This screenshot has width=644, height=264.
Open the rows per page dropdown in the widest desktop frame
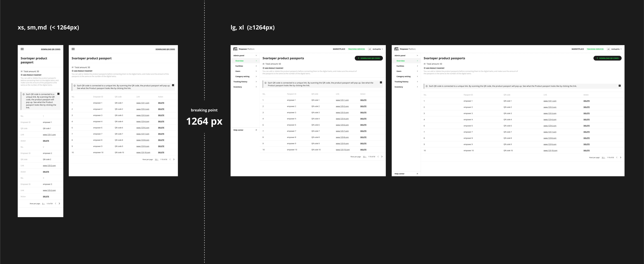[x=603, y=158]
